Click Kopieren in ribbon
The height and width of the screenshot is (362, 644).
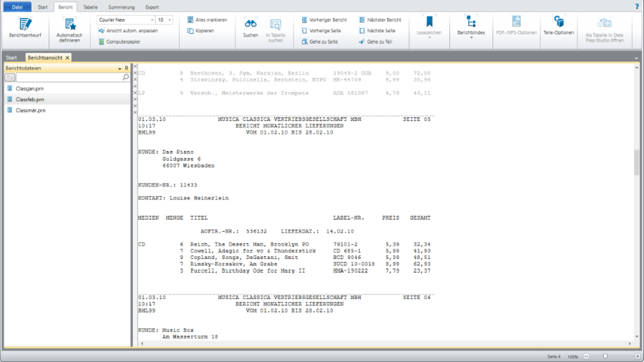coord(201,31)
